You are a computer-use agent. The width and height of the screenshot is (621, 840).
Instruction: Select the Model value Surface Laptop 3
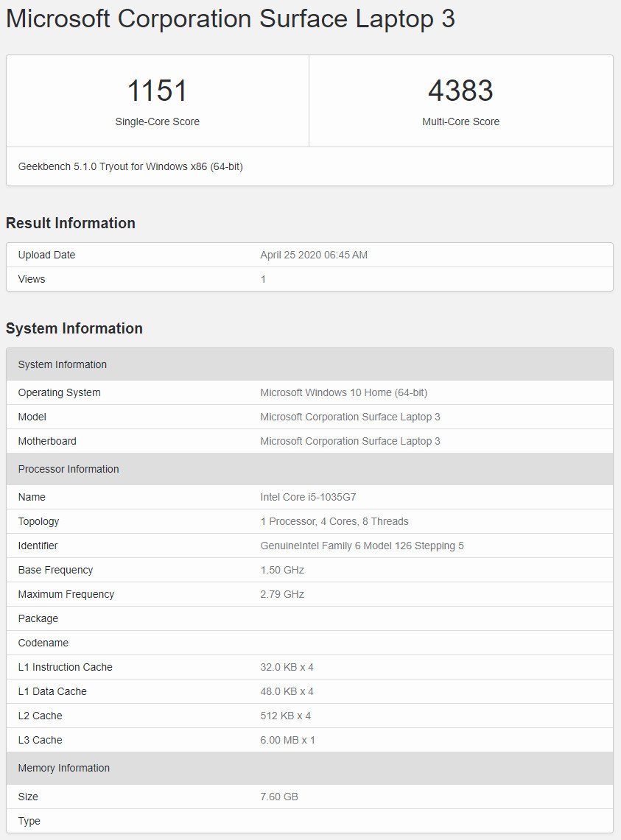[350, 417]
